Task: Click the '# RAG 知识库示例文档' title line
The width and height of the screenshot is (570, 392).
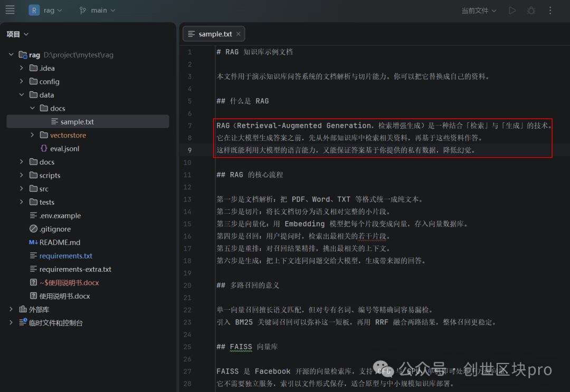Action: coord(254,52)
